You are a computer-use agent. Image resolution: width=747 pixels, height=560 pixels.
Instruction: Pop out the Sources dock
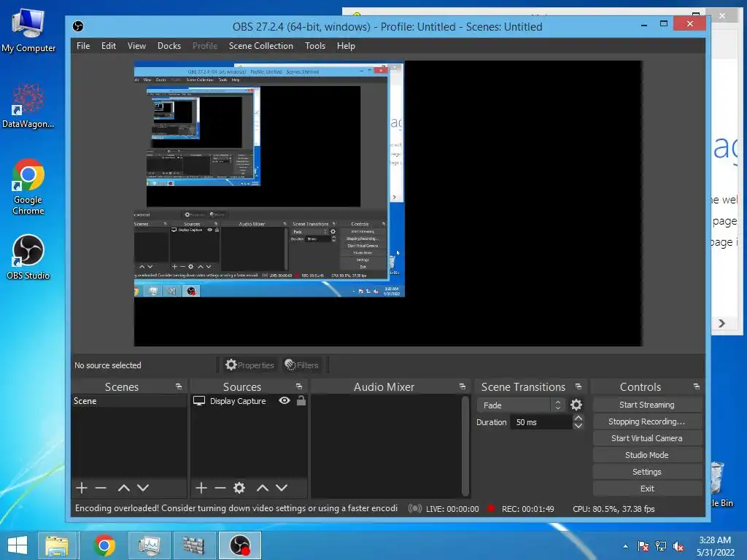click(298, 386)
